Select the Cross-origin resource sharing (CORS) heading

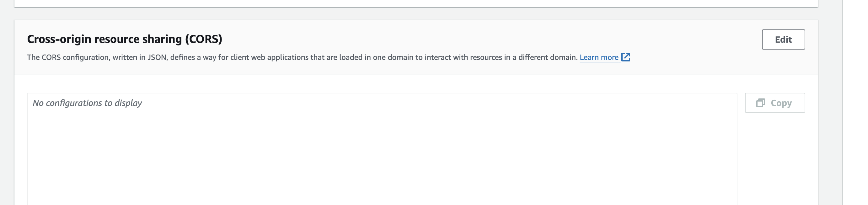[x=125, y=39]
